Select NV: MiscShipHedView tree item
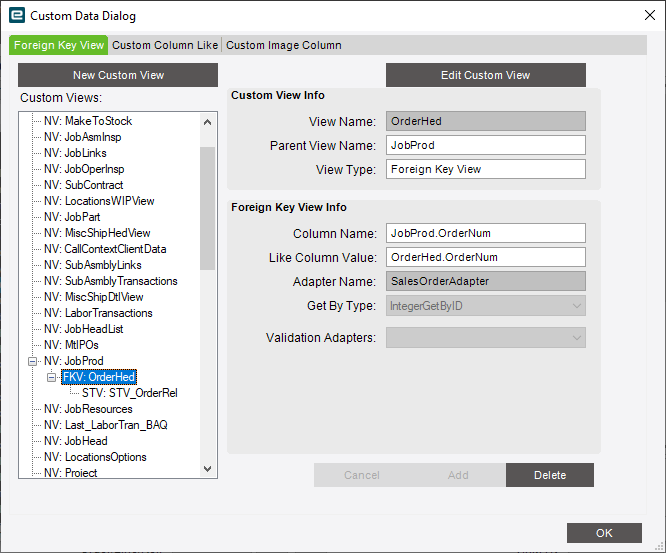666x553 pixels. (x=97, y=233)
